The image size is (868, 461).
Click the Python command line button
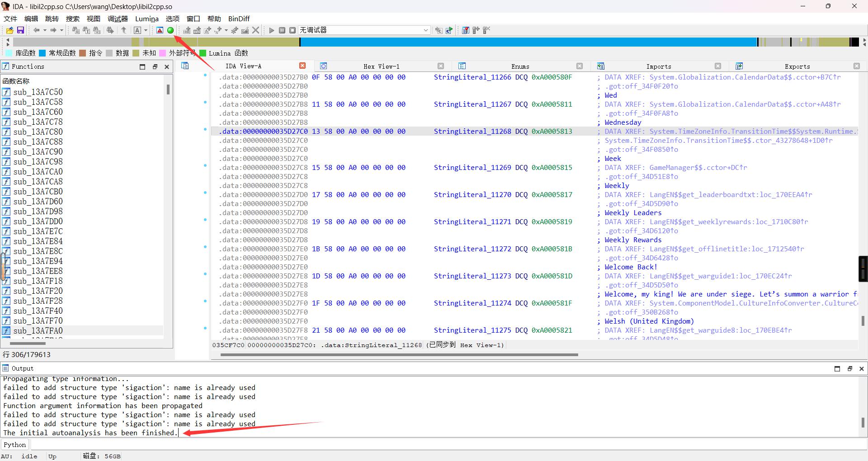(x=15, y=444)
